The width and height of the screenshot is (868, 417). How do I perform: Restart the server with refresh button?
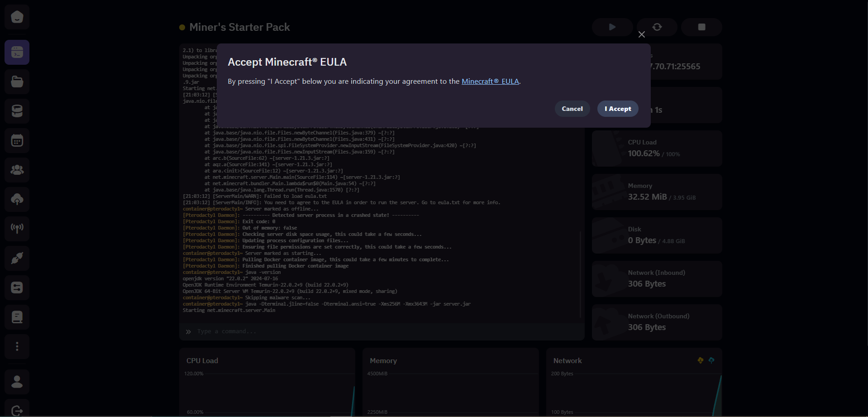coord(657,27)
